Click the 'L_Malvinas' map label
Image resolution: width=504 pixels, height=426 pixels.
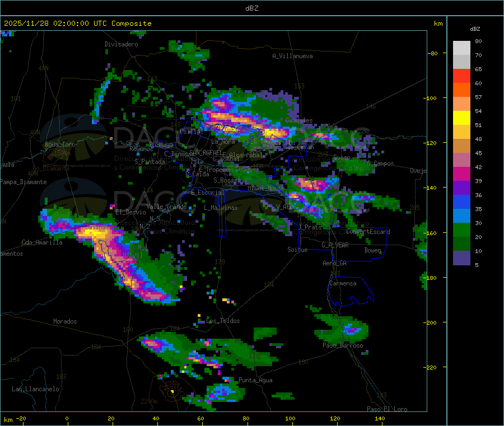point(221,208)
